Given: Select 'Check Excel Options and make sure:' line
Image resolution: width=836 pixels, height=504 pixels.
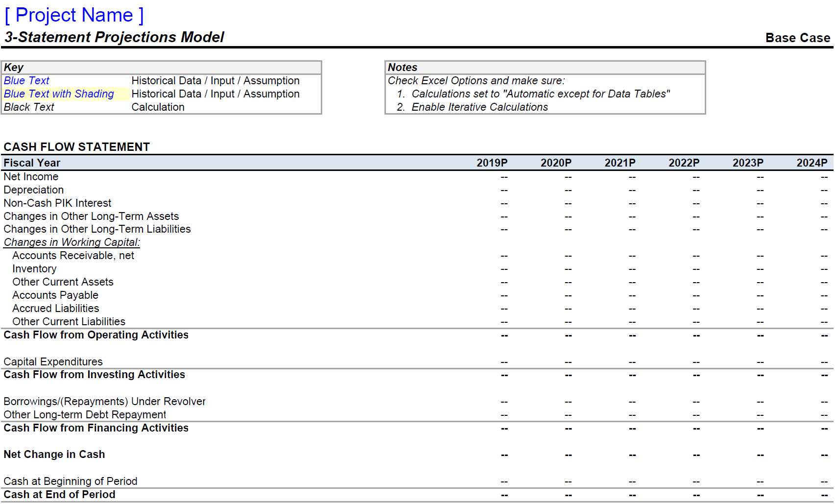Looking at the screenshot, I should [x=477, y=81].
